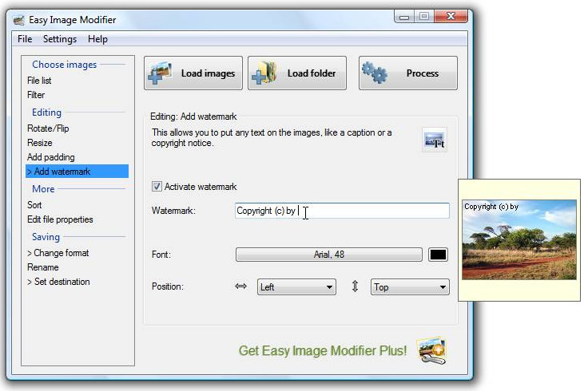Viewport: 588px width, 391px height.
Task: Open font chooser showing Arial, 48
Action: tap(329, 255)
